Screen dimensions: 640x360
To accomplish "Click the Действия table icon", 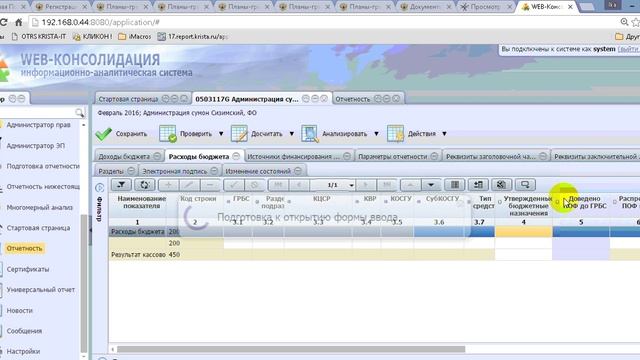I will coord(396,134).
